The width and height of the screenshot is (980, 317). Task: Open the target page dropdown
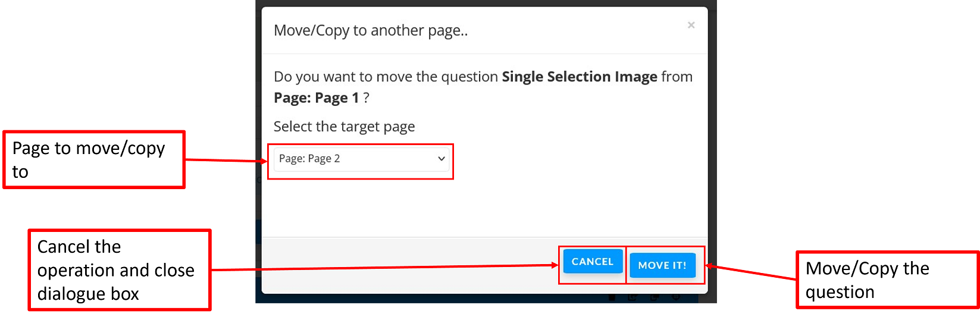click(x=361, y=159)
